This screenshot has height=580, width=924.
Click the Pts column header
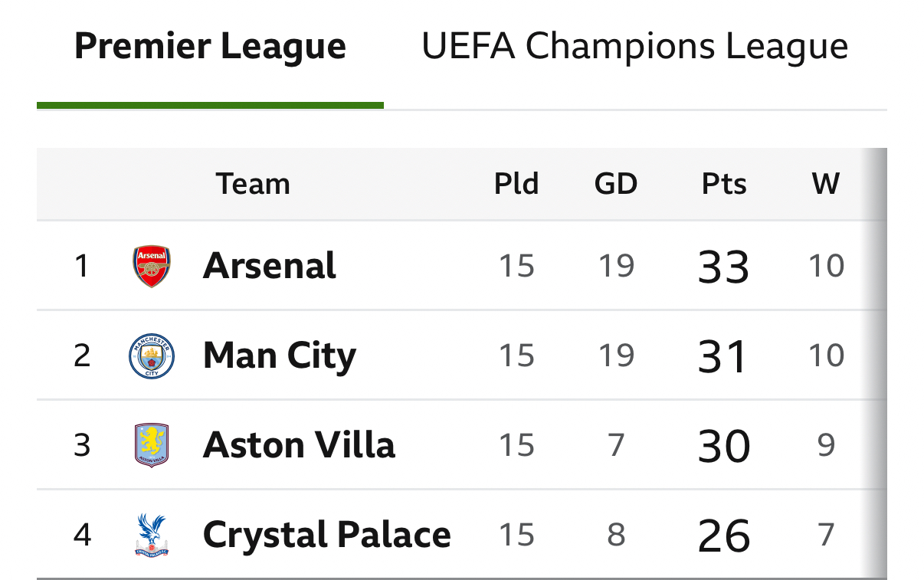[723, 184]
